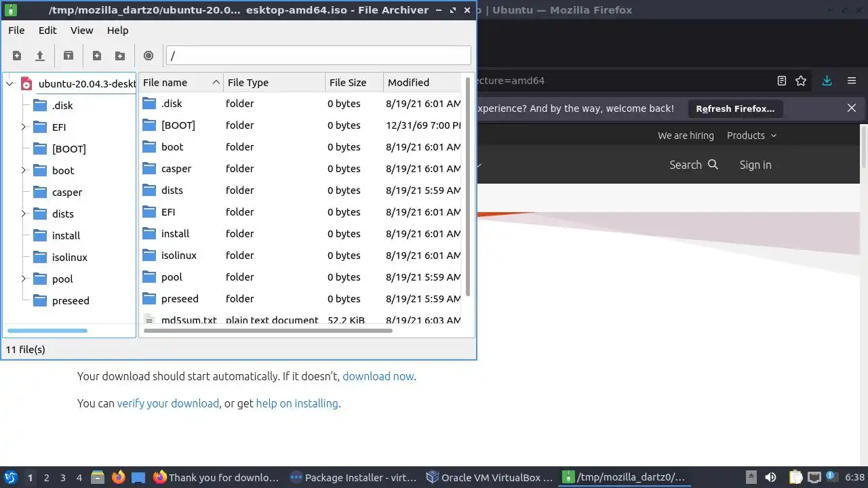Switch to Oracle VM VirtualBox taskbar window
This screenshot has width=868, height=488.
click(490, 477)
